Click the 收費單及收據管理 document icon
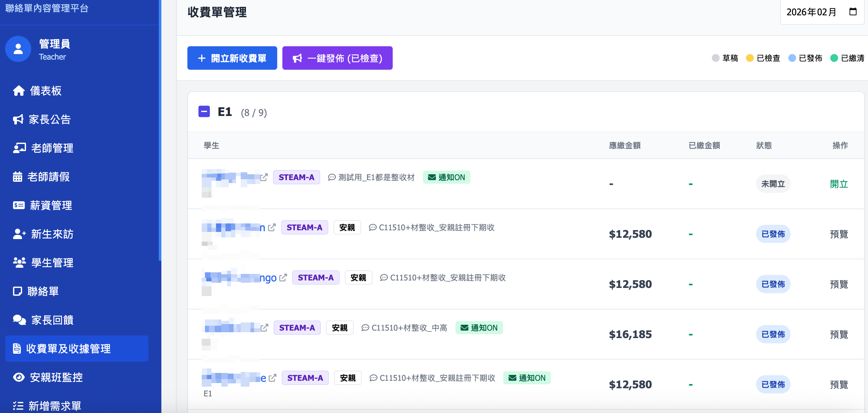 click(x=17, y=349)
